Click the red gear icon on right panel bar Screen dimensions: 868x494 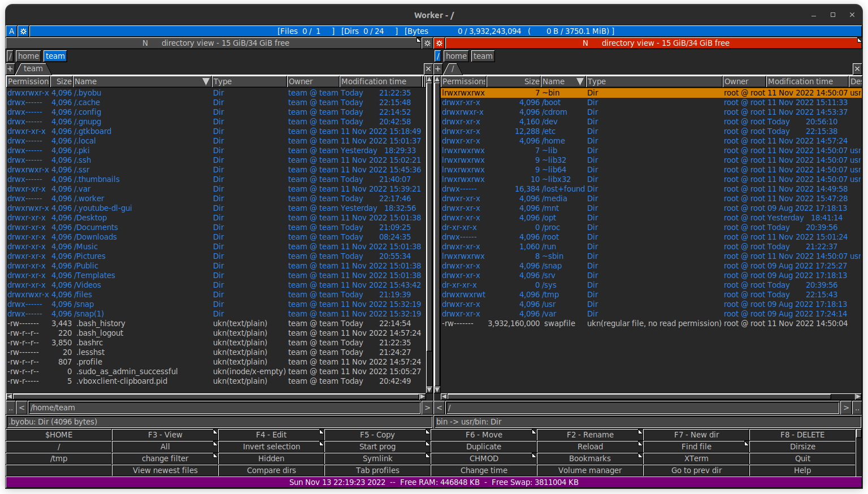pyautogui.click(x=439, y=44)
